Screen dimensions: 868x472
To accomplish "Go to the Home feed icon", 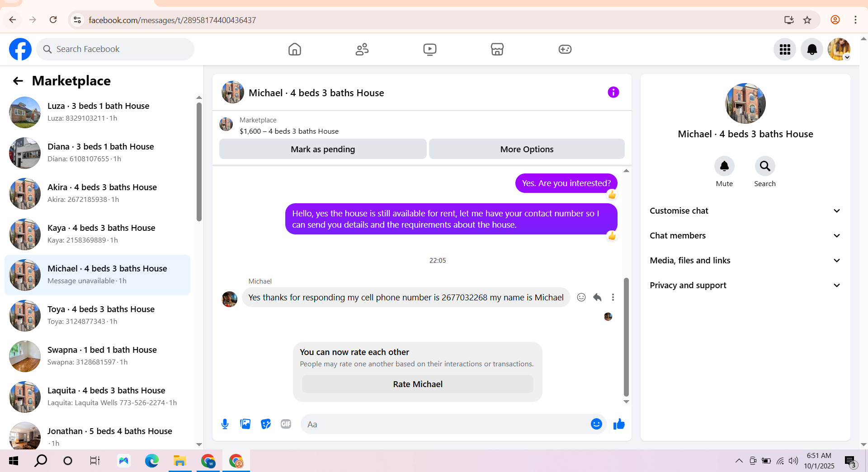I will (x=295, y=49).
